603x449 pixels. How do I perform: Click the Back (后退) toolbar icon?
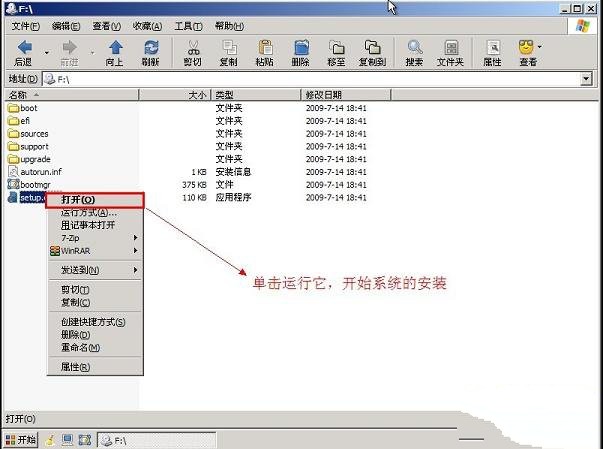coord(22,48)
